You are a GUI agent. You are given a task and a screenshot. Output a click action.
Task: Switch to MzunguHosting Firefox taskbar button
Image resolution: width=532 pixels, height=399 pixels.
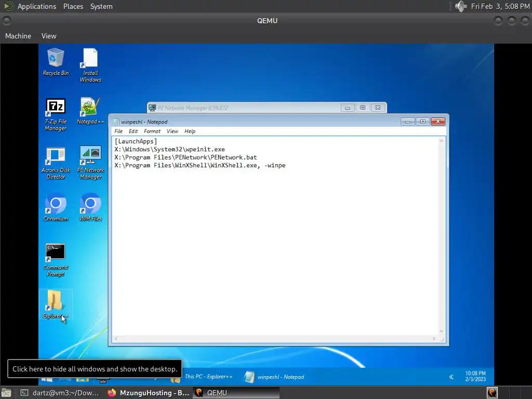149,393
